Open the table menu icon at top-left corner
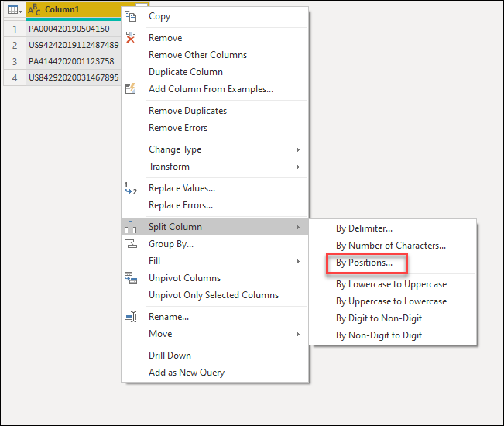This screenshot has width=504, height=426. (15, 10)
